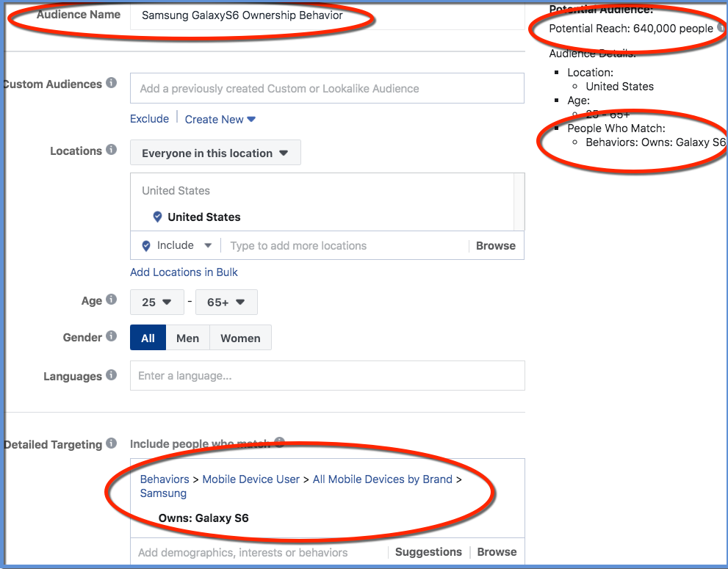728x569 pixels.
Task: Click the Exclude link
Action: tap(150, 119)
